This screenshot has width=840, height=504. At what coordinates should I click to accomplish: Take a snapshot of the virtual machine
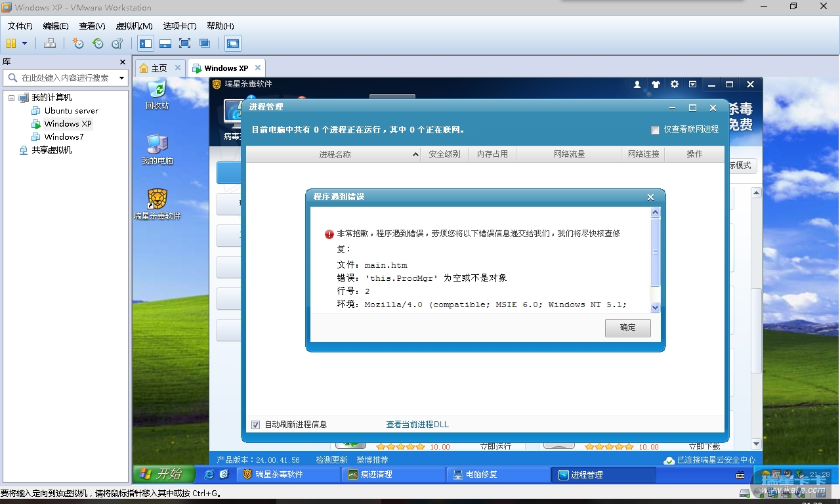pyautogui.click(x=78, y=43)
